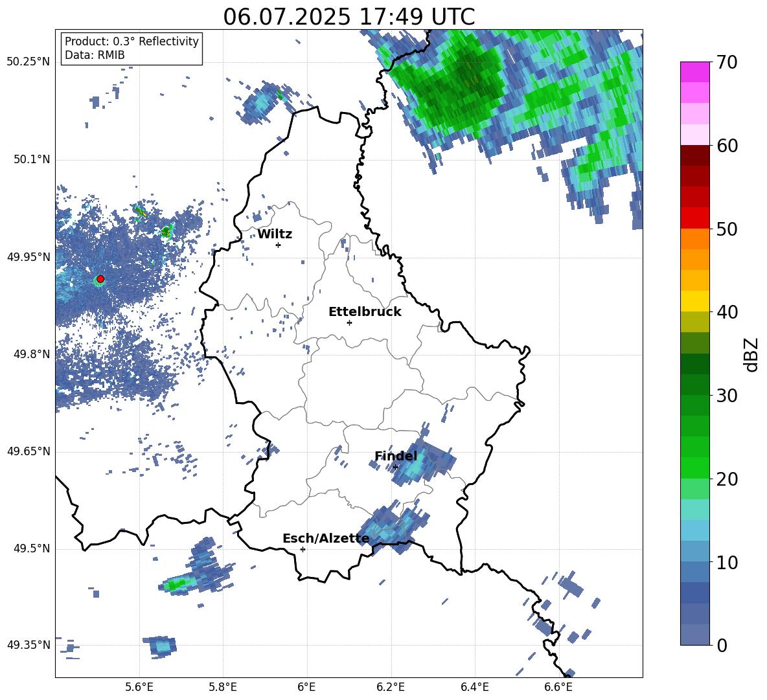767x700 pixels.
Task: Click the Findel city label
Action: pyautogui.click(x=396, y=456)
